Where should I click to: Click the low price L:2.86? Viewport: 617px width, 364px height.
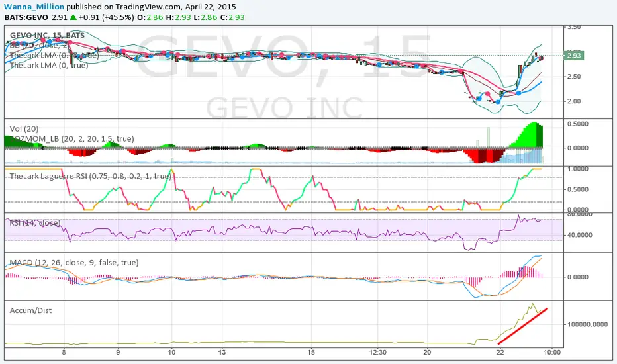tap(205, 17)
